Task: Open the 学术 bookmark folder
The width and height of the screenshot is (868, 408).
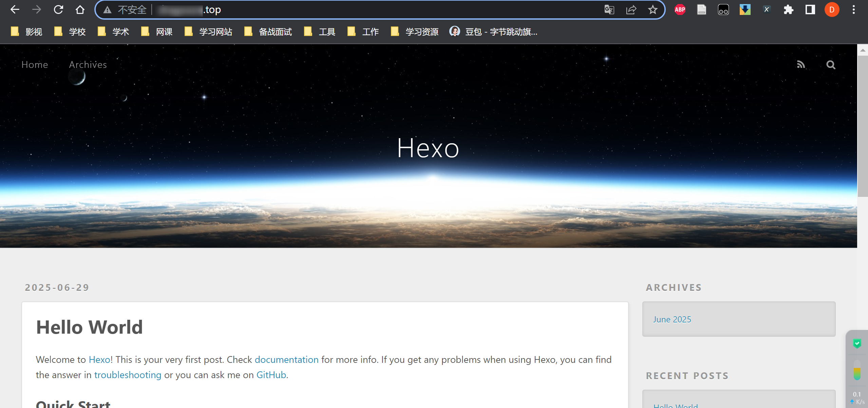Action: [x=113, y=32]
